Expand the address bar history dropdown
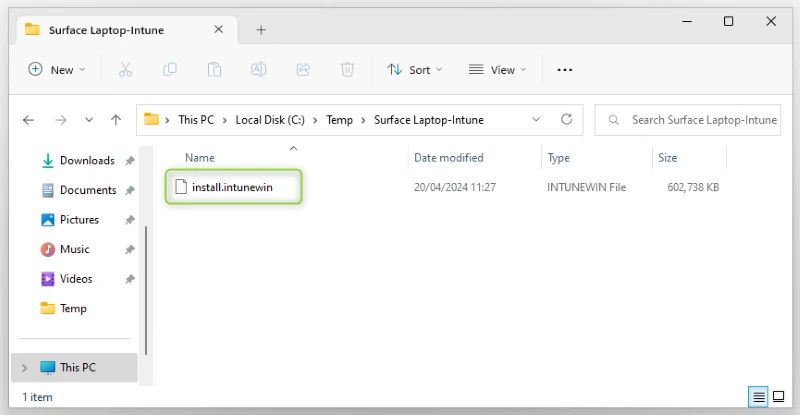 pos(536,119)
